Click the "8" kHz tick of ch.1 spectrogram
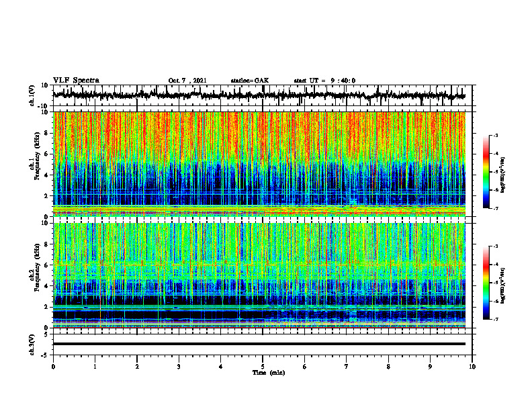532x411 pixels. point(47,133)
